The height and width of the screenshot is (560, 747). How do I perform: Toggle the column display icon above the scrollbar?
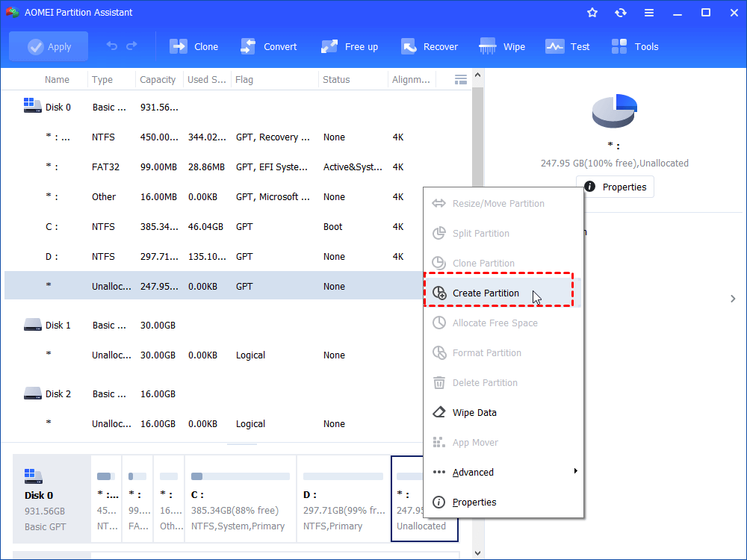click(460, 79)
